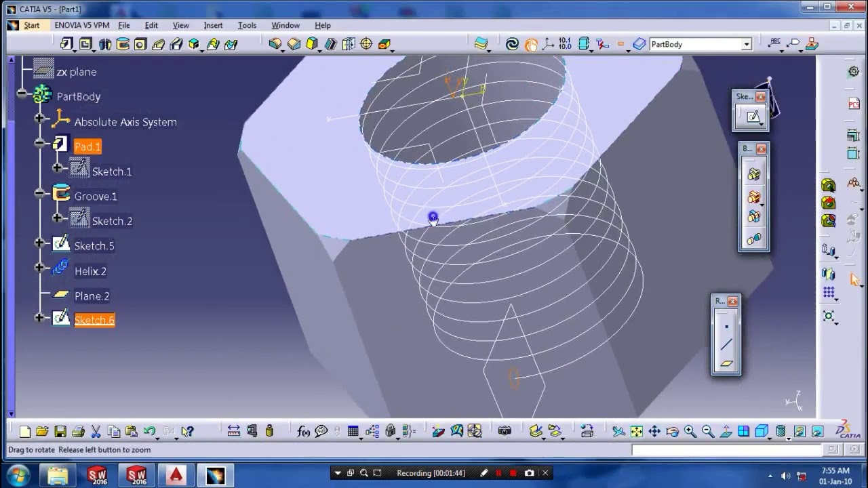
Task: Pause the screen recording
Action: click(498, 473)
